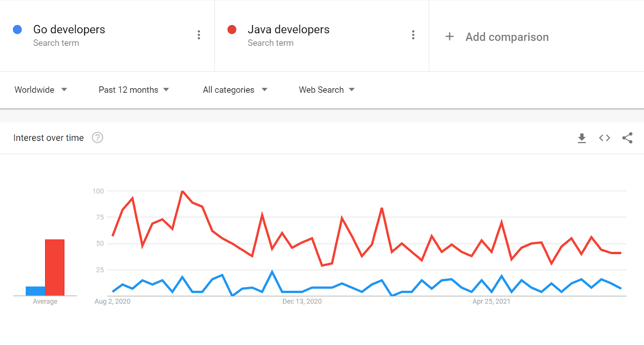
Task: Open the Past 12 months time range dropdown
Action: coord(133,90)
